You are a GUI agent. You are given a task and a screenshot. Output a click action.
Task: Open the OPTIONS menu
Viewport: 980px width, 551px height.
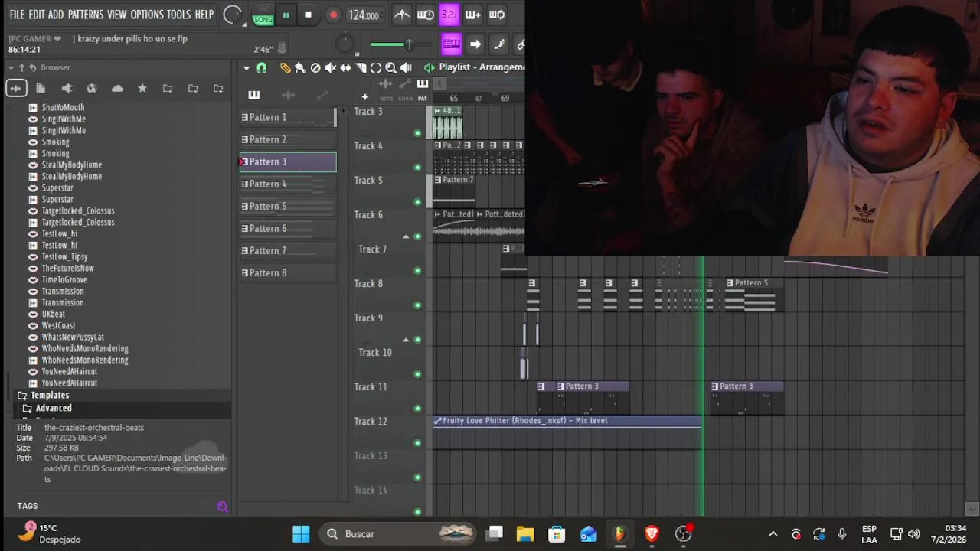coord(147,15)
